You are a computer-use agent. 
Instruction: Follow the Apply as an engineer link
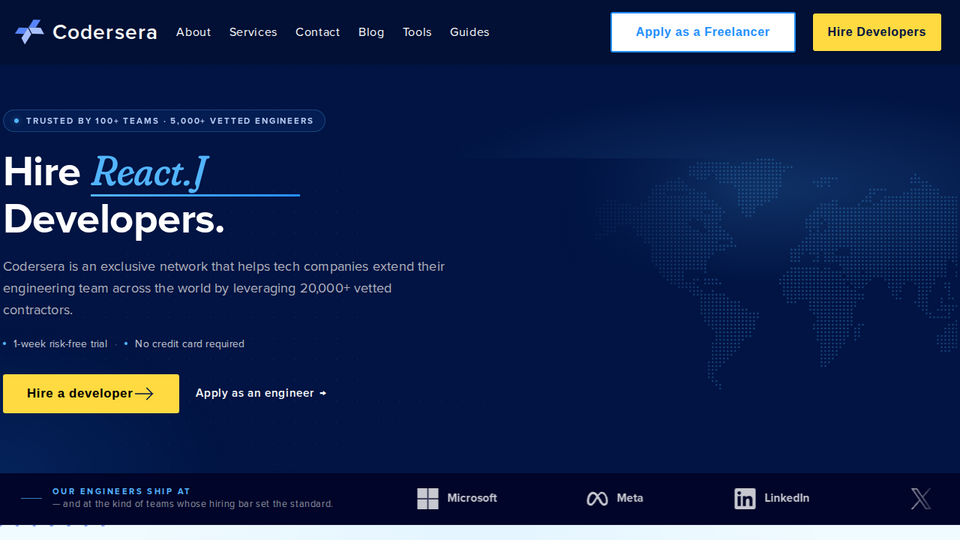click(x=261, y=393)
